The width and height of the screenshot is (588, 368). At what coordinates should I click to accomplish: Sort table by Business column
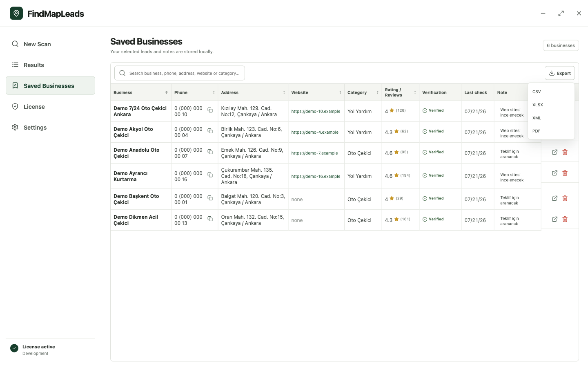(x=140, y=92)
